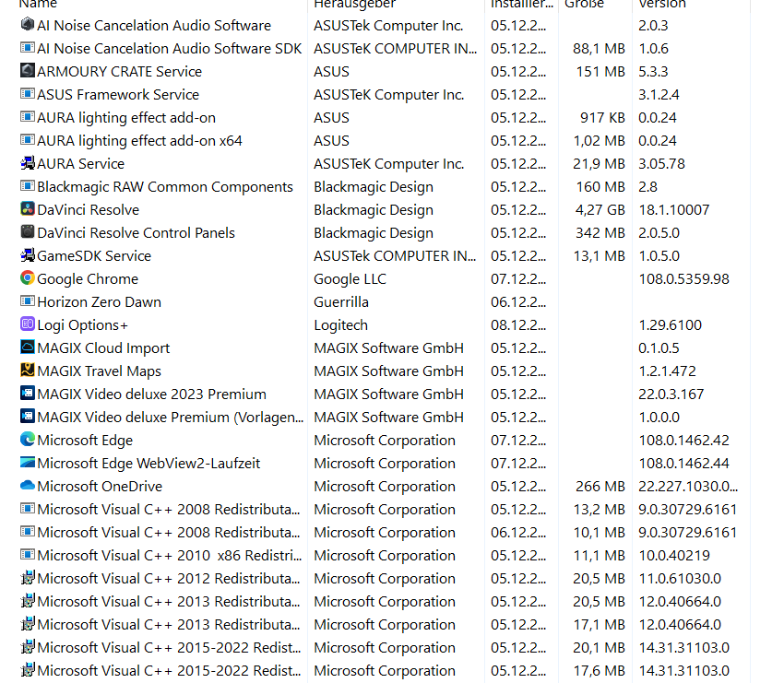Click version 22.0.3.167
This screenshot has width=784, height=683.
[x=671, y=394]
